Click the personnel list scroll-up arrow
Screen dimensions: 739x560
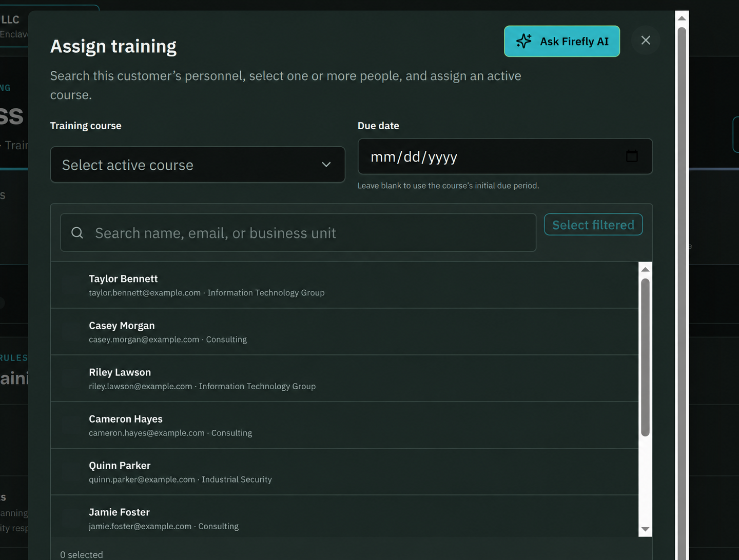pyautogui.click(x=646, y=269)
